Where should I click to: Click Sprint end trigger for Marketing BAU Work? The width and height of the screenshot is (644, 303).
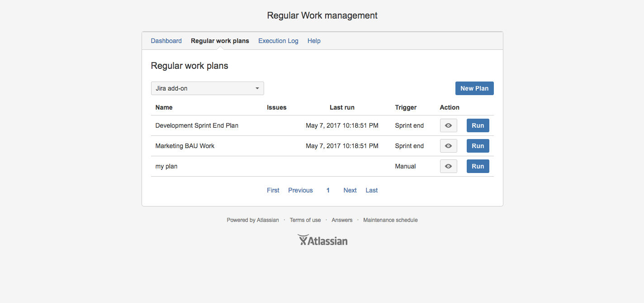pos(409,146)
